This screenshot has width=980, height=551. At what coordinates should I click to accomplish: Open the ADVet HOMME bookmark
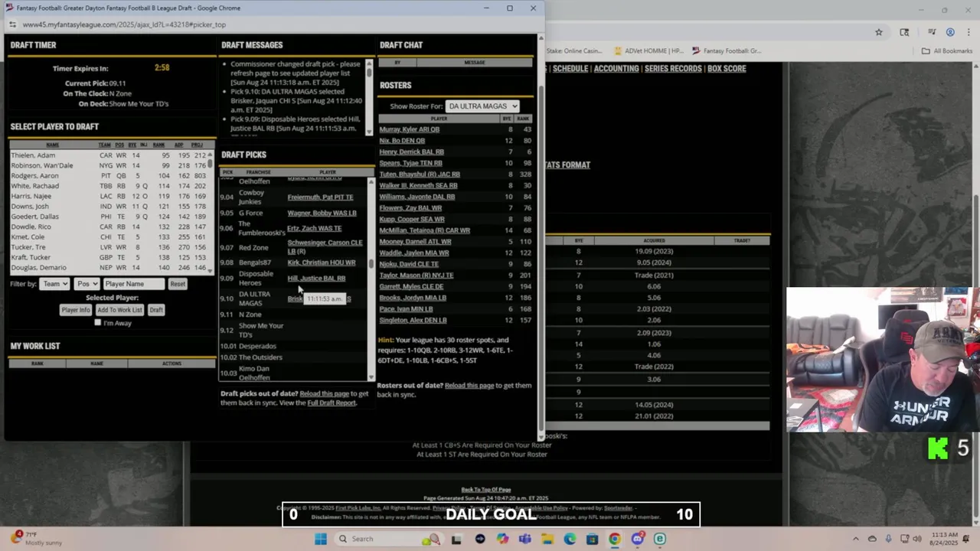648,51
